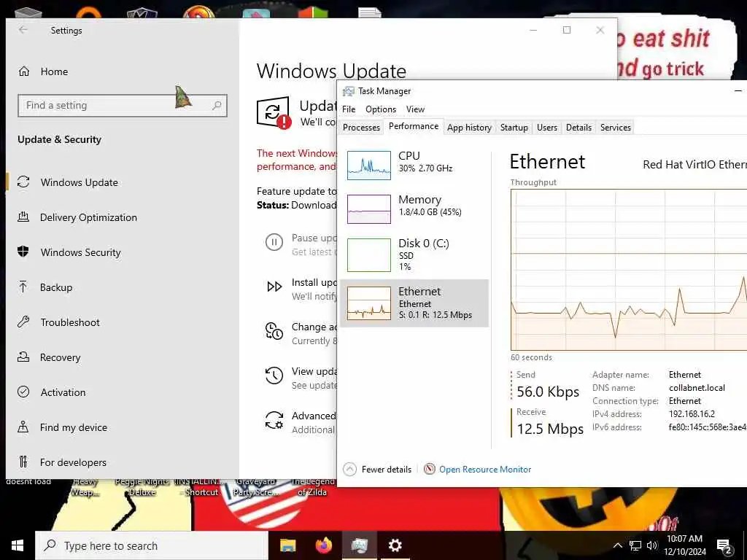This screenshot has width=747, height=560.
Task: Click the Advanced options gear-sync icon
Action: [274, 420]
